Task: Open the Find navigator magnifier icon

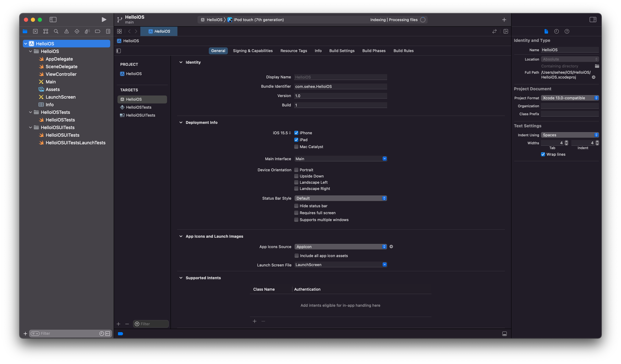Action: (56, 31)
